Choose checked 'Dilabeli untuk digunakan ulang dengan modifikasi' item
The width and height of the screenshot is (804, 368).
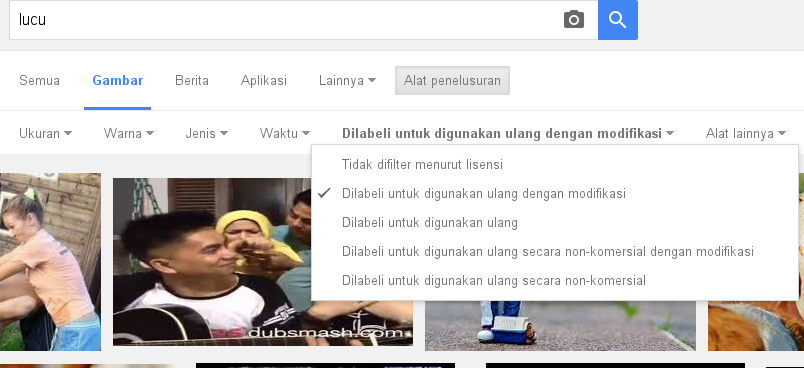pyautogui.click(x=555, y=193)
